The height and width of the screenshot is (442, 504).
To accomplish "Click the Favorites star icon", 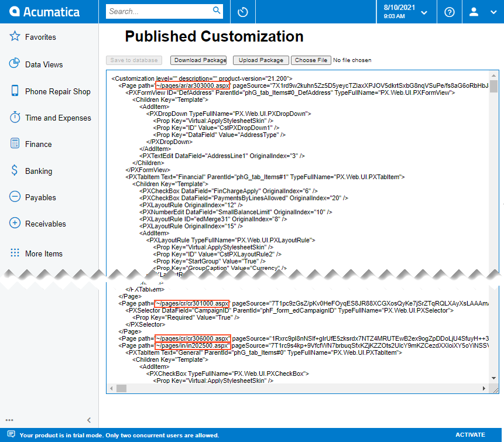I will pyautogui.click(x=15, y=36).
